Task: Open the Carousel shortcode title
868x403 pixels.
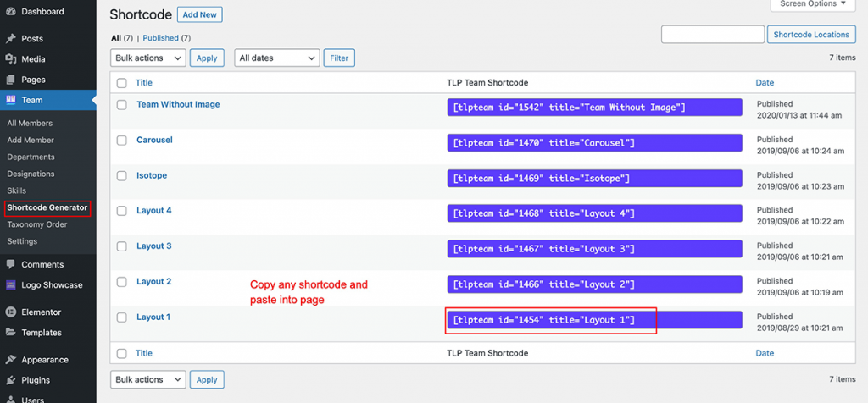Action: pyautogui.click(x=154, y=140)
